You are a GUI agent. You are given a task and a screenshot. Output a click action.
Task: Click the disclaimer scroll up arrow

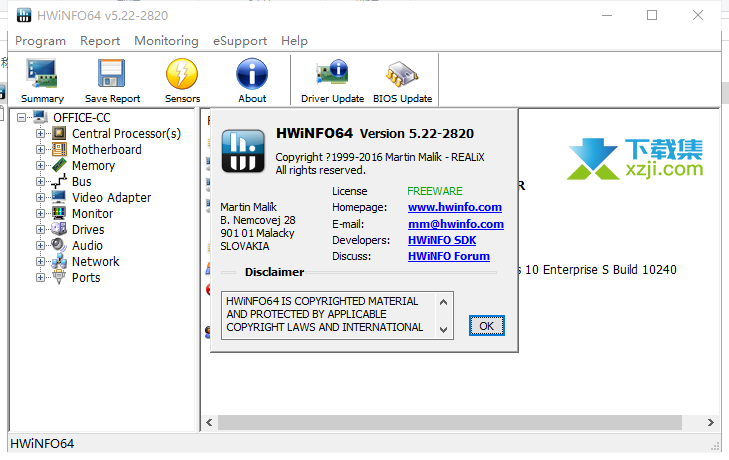pos(444,302)
